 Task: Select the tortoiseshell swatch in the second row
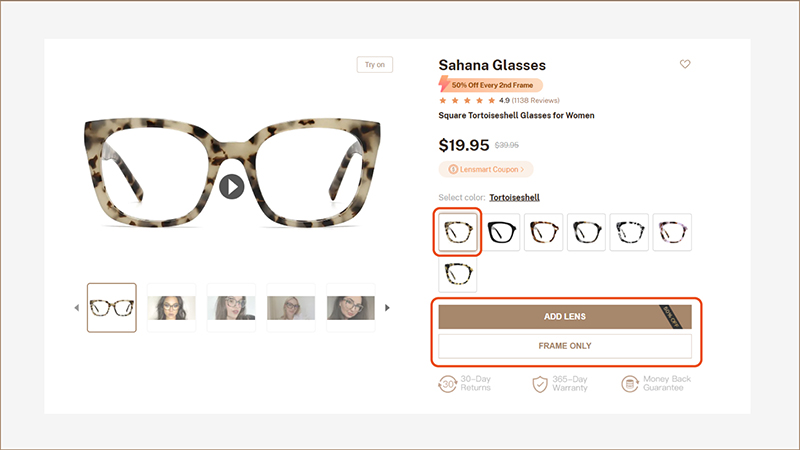tap(458, 274)
